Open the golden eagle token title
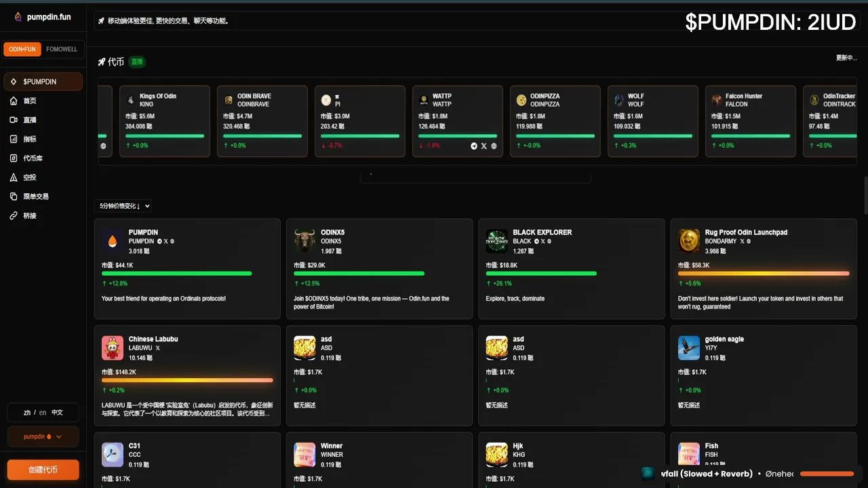Viewport: 868px width, 488px height. click(x=724, y=339)
